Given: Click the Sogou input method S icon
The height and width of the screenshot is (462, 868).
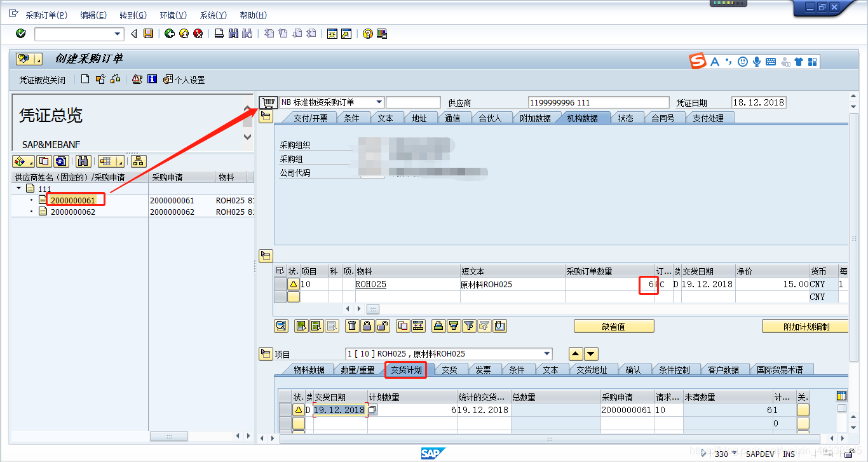Looking at the screenshot, I should [698, 62].
